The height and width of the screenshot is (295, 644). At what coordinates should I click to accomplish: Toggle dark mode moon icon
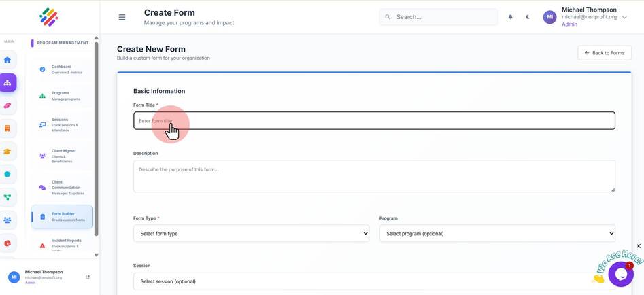click(x=528, y=17)
